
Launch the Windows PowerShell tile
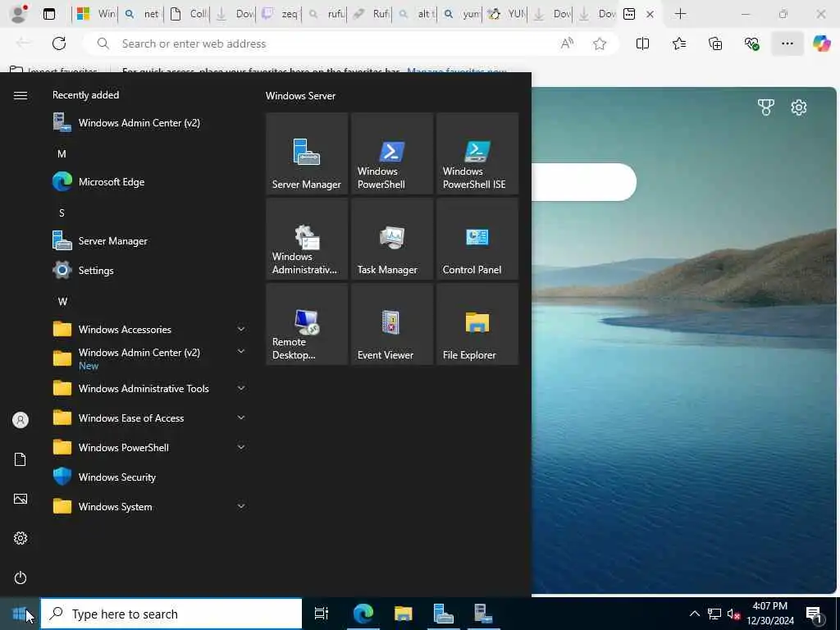(391, 153)
